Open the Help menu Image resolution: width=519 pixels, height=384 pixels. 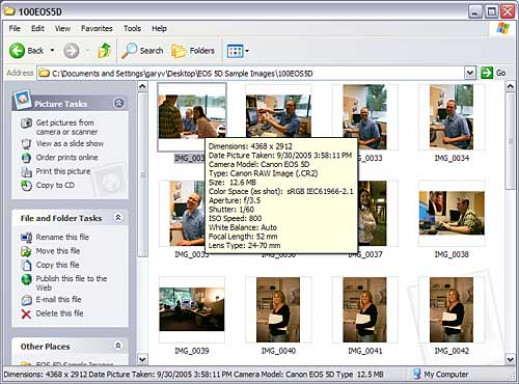click(159, 28)
